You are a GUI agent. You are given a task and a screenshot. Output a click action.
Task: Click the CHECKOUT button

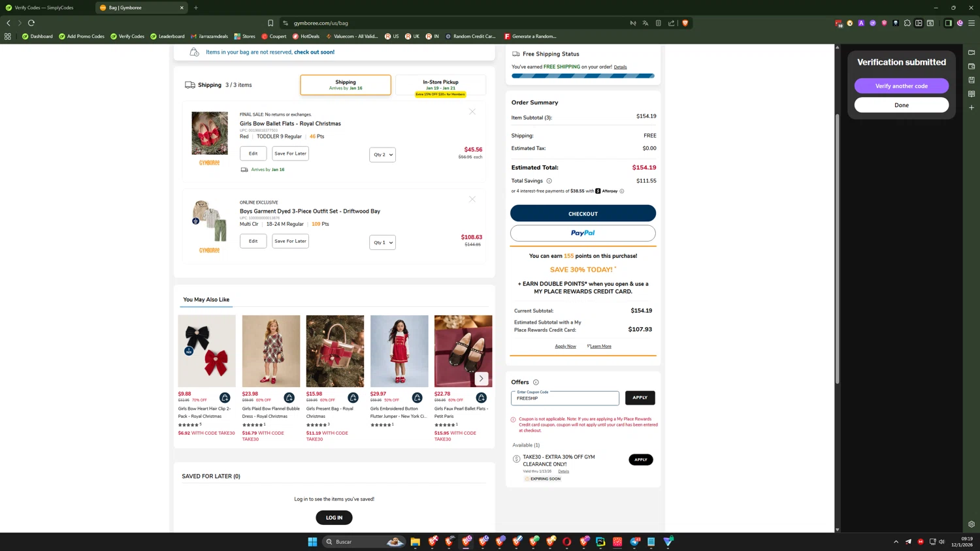point(583,213)
